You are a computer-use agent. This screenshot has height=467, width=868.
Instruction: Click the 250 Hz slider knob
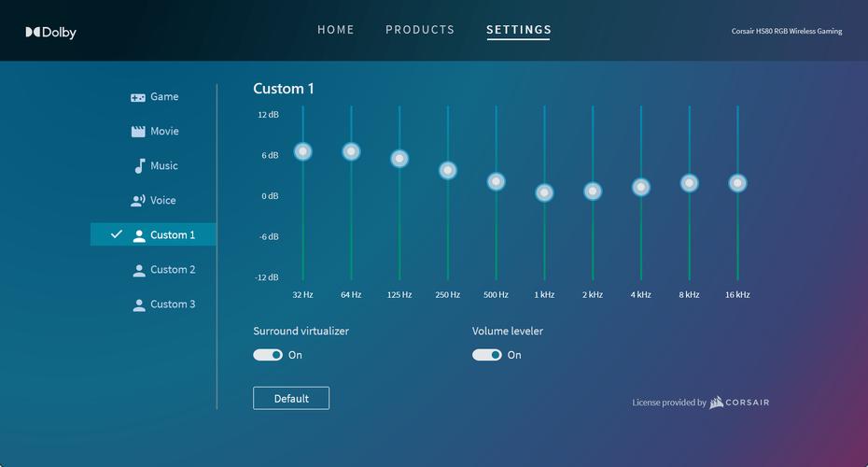(448, 170)
